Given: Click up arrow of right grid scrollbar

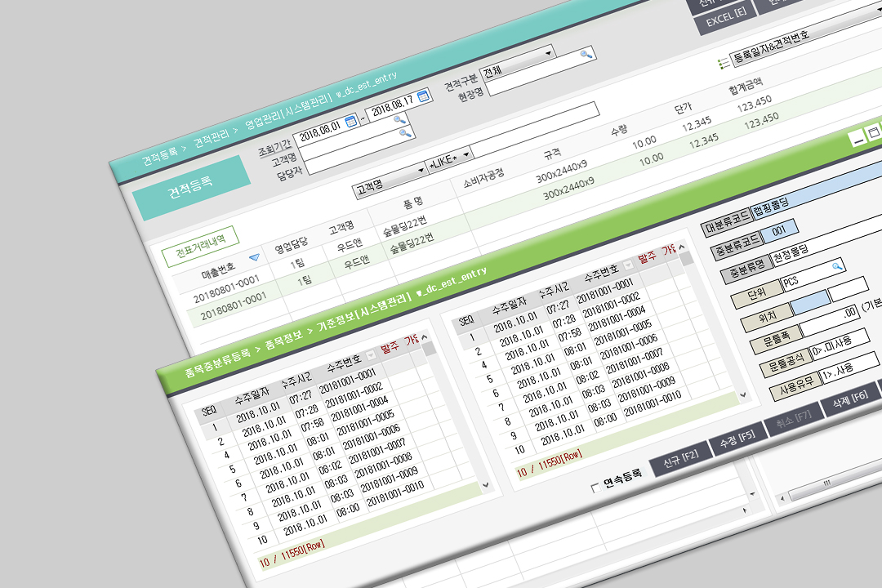Looking at the screenshot, I should tap(682, 247).
